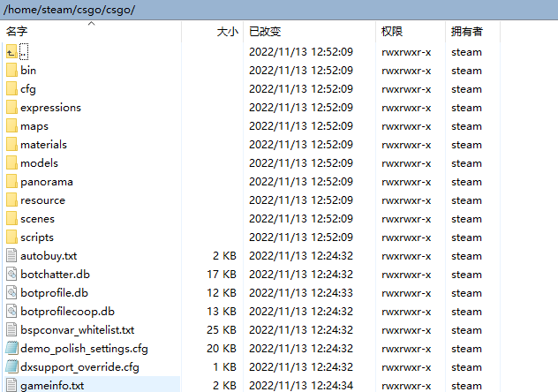This screenshot has height=392, width=558.
Task: Click the bspconvar_whitelist.txt file icon
Action: (11, 329)
